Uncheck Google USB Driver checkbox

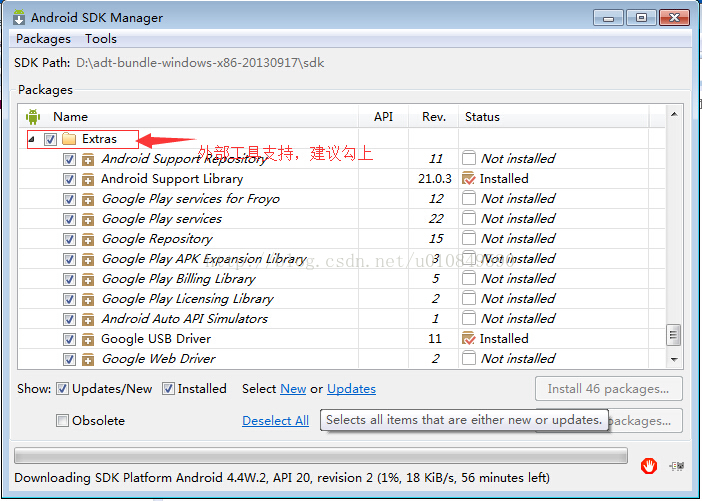[69, 339]
